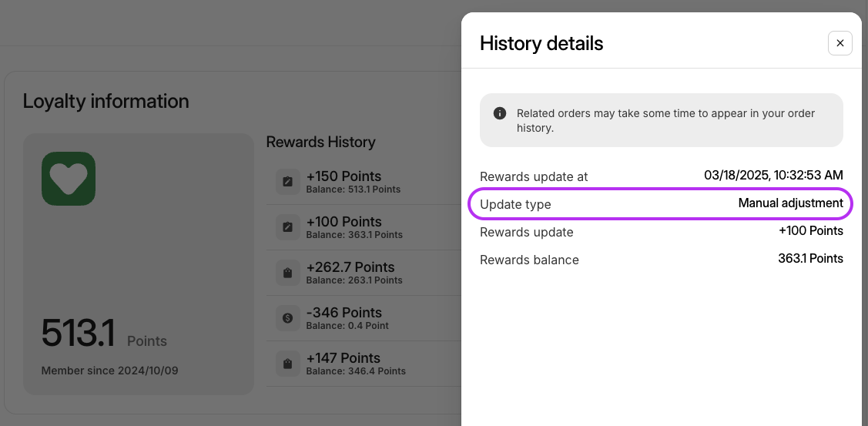This screenshot has height=426, width=868.
Task: Click the 363.1 Points rewards balance value
Action: point(810,259)
